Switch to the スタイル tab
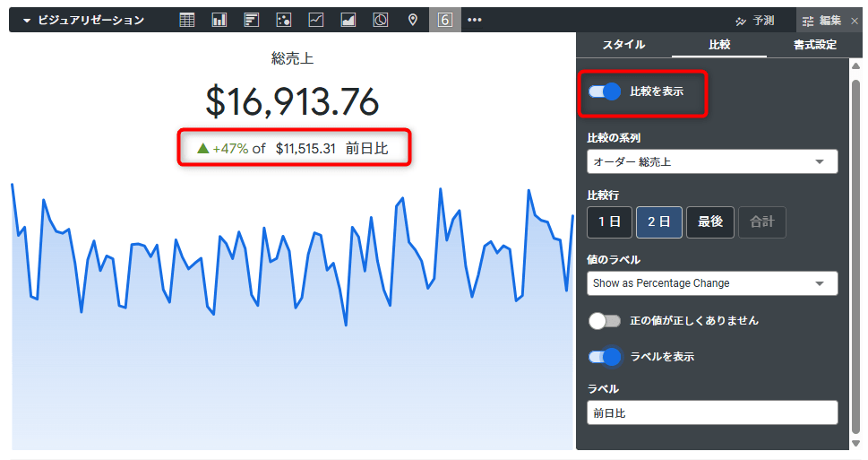 (x=623, y=44)
